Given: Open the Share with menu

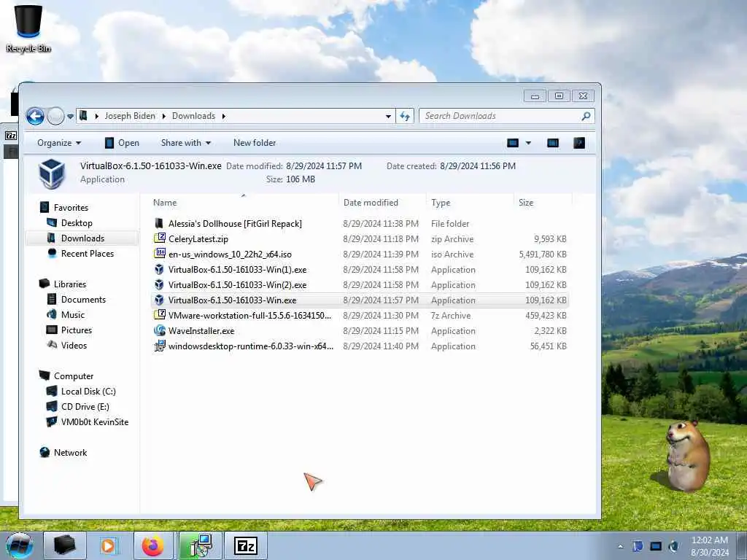Looking at the screenshot, I should pyautogui.click(x=186, y=143).
